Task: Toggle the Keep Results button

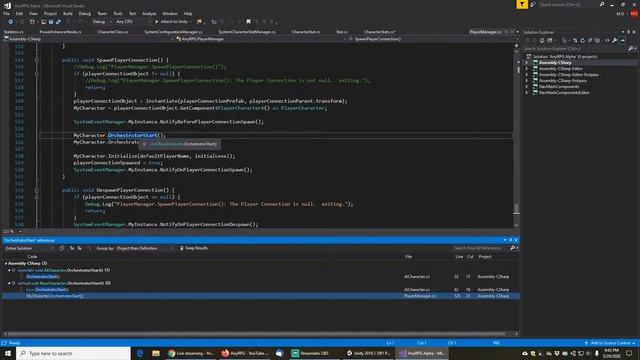Action: tap(194, 248)
